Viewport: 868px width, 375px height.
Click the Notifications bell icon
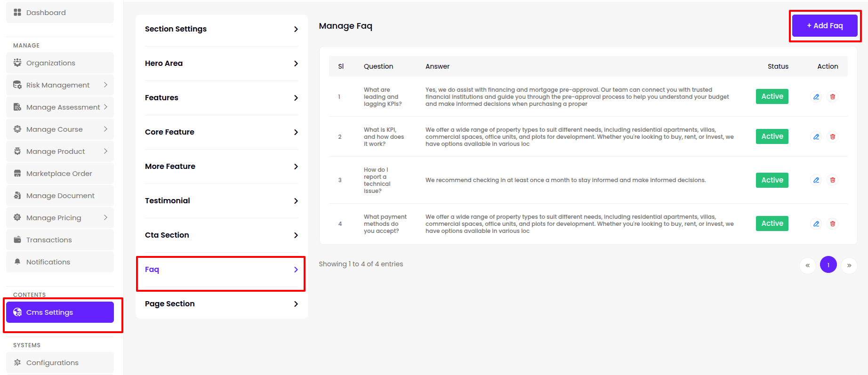pyautogui.click(x=17, y=262)
